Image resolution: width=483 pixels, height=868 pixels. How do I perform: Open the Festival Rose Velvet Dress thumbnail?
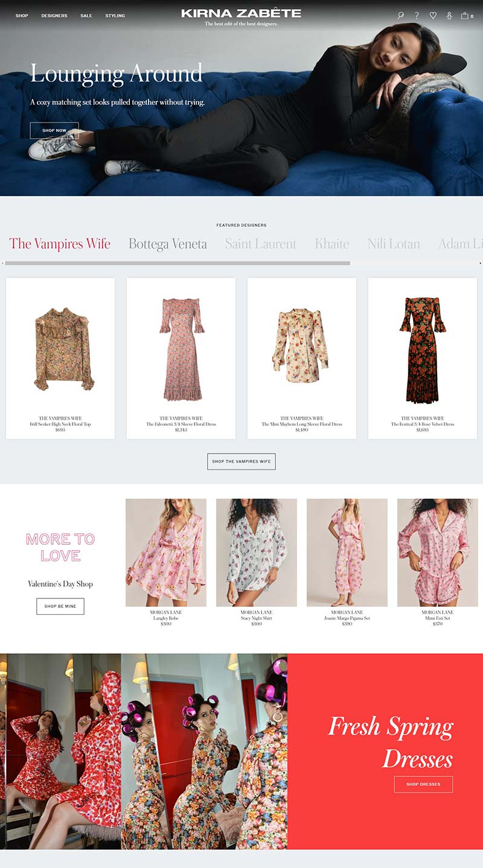tap(423, 350)
